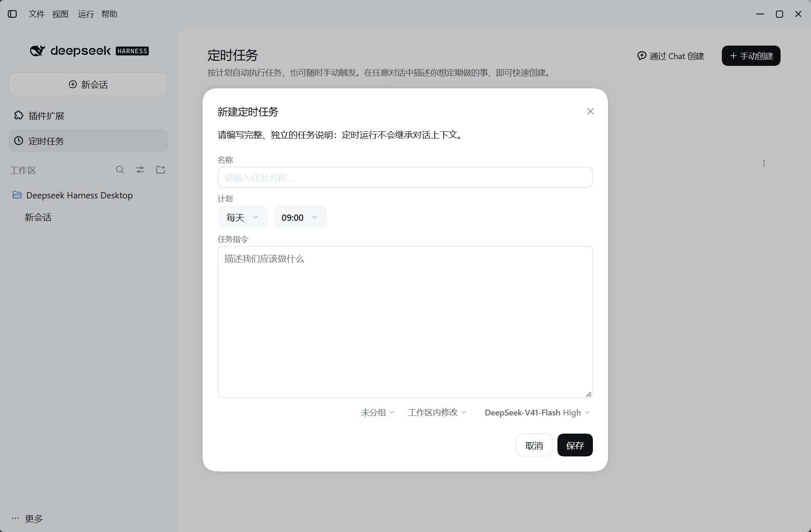Click 保存 to save the task
Image resolution: width=811 pixels, height=532 pixels.
[x=575, y=445]
